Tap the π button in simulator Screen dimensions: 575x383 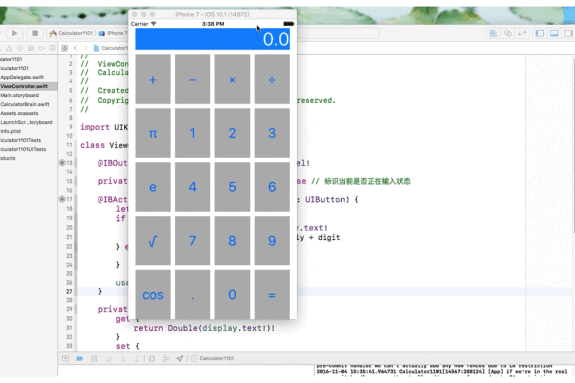pyautogui.click(x=153, y=133)
